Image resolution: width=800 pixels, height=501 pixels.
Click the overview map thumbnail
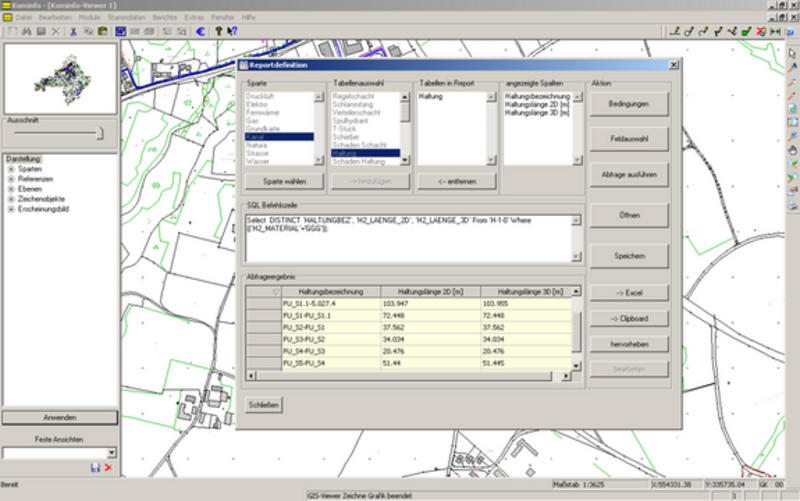coord(60,79)
